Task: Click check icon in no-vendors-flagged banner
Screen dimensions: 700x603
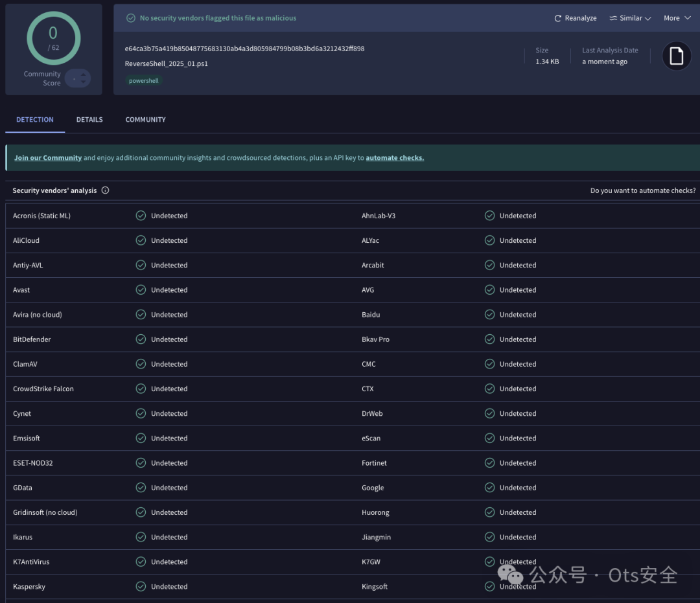Action: [131, 18]
